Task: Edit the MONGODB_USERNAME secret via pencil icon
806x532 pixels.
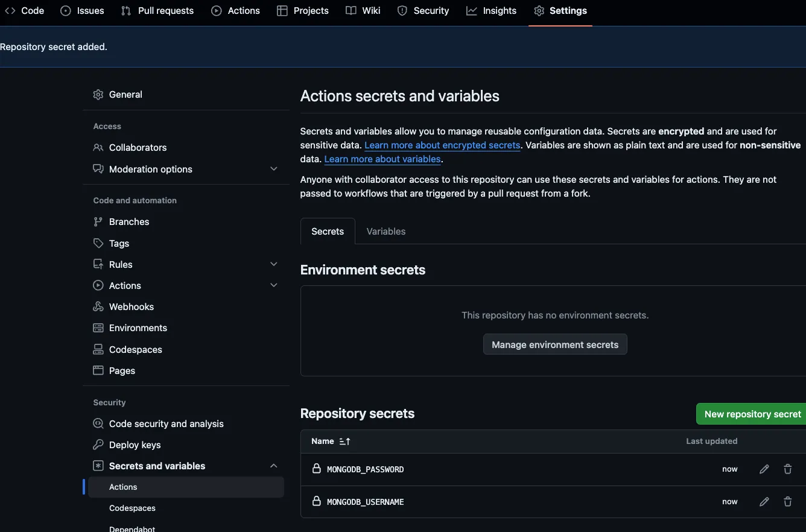Action: [x=764, y=502]
